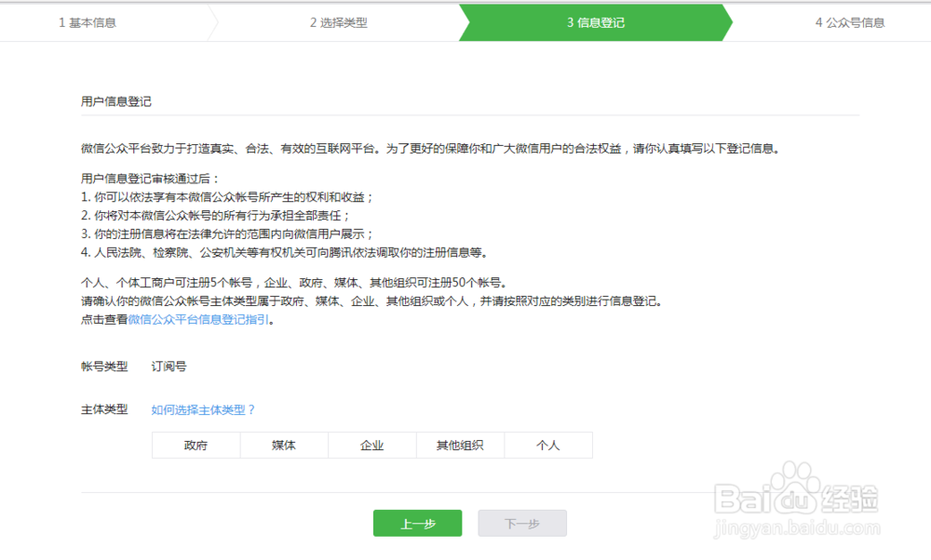Click item 1 about 权利和收益
This screenshot has height=560, width=931.
point(227,197)
